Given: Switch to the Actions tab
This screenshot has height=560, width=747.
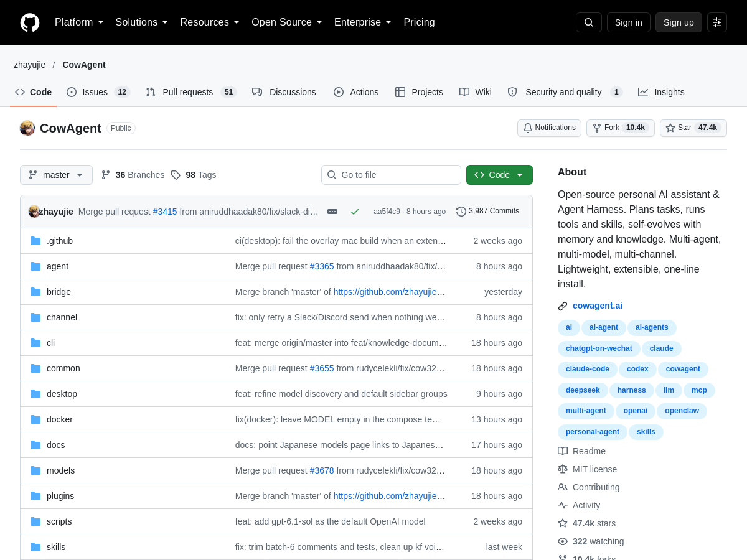Looking at the screenshot, I should (356, 92).
